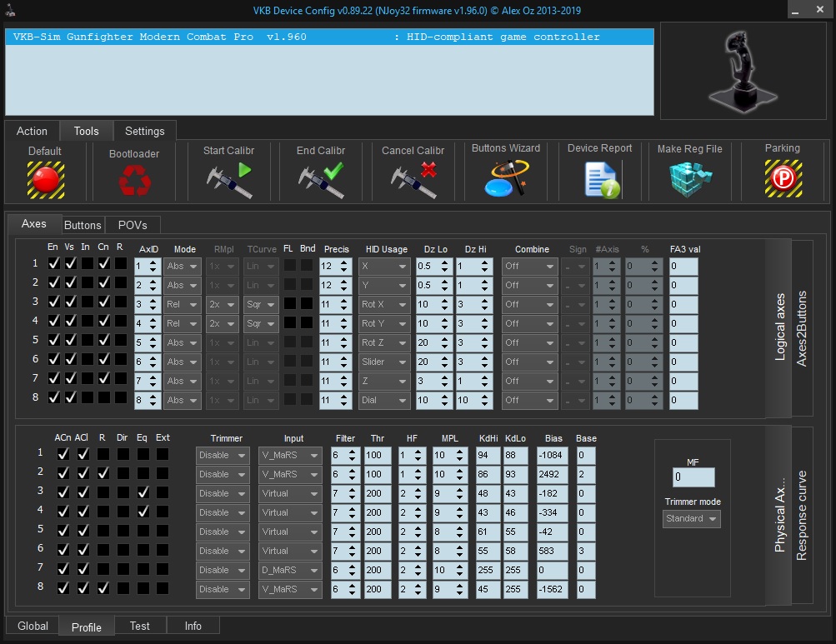836x644 pixels.
Task: Open the Buttons Wizard icon
Action: tap(506, 178)
